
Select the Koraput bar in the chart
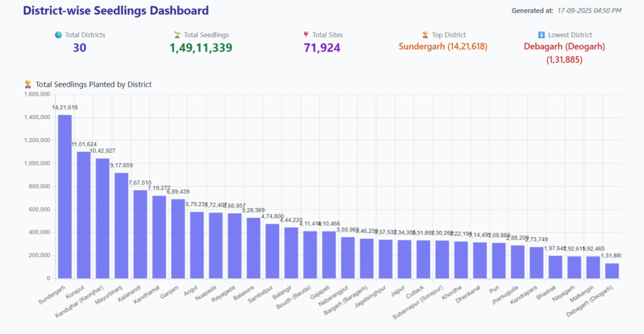click(x=84, y=214)
